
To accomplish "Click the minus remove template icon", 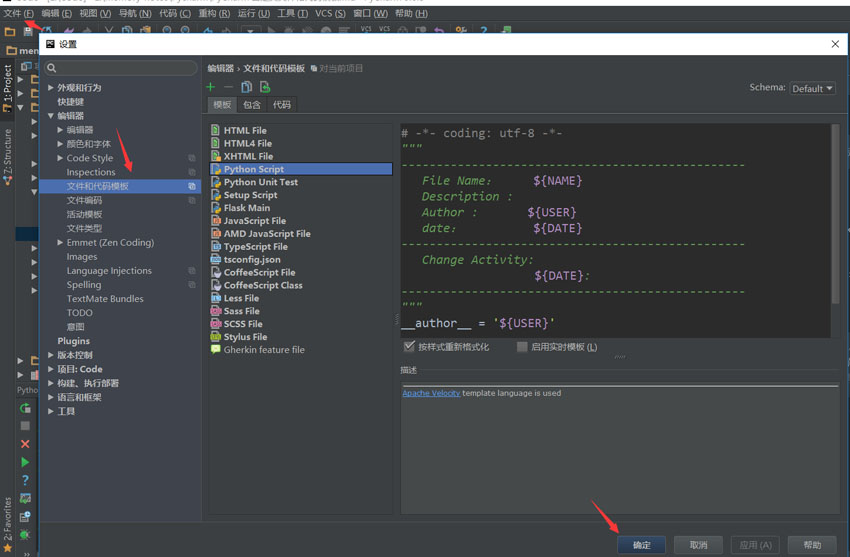I will click(x=228, y=87).
